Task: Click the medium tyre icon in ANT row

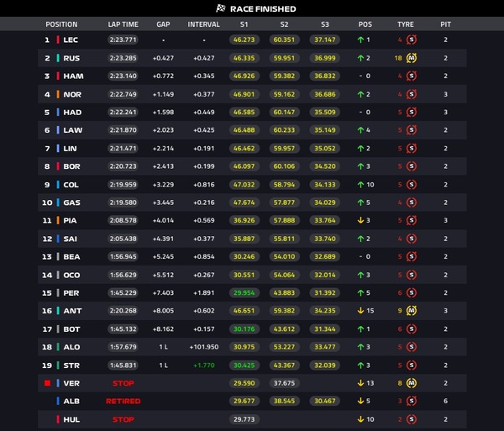Action: tap(412, 311)
